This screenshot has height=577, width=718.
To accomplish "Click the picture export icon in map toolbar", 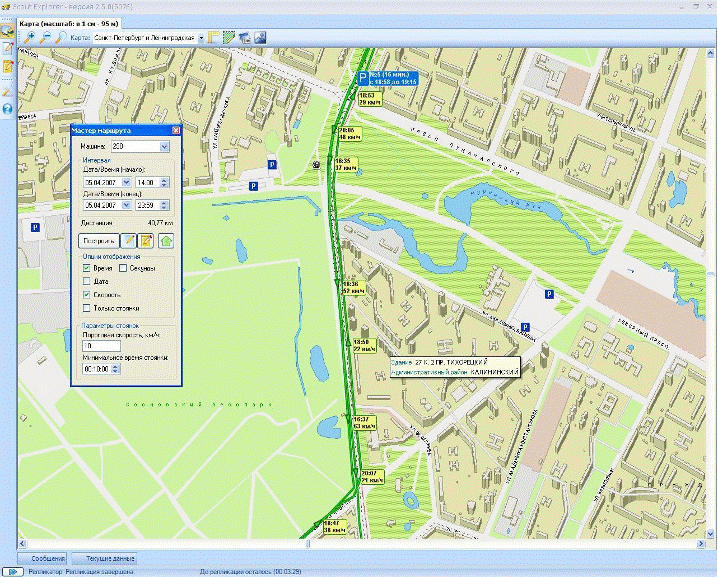I will tap(260, 38).
